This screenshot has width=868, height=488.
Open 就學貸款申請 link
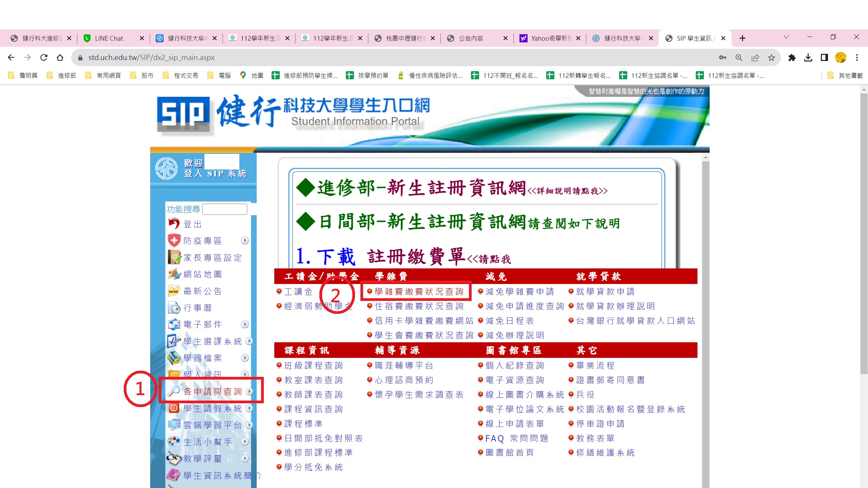[x=605, y=291]
